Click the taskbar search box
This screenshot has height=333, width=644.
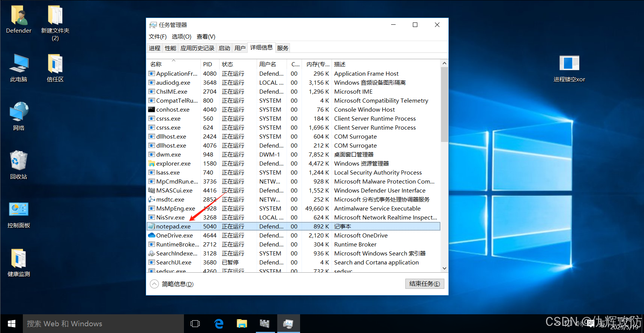(x=103, y=324)
